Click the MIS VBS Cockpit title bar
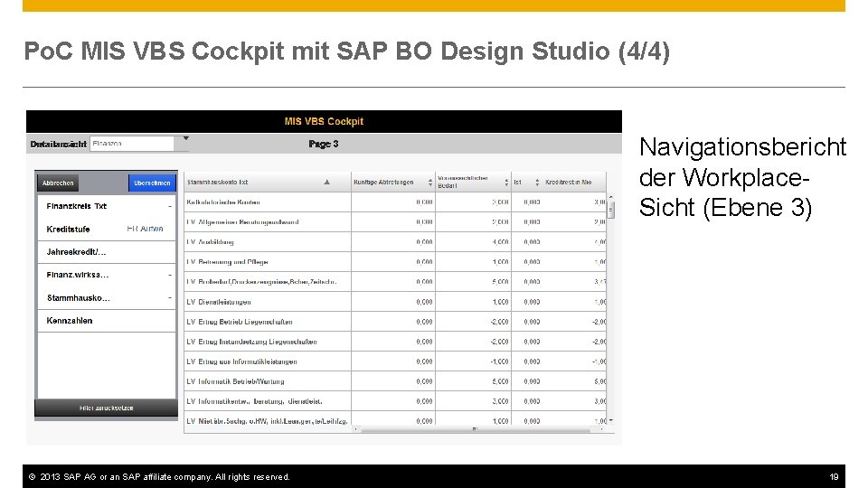 point(324,121)
